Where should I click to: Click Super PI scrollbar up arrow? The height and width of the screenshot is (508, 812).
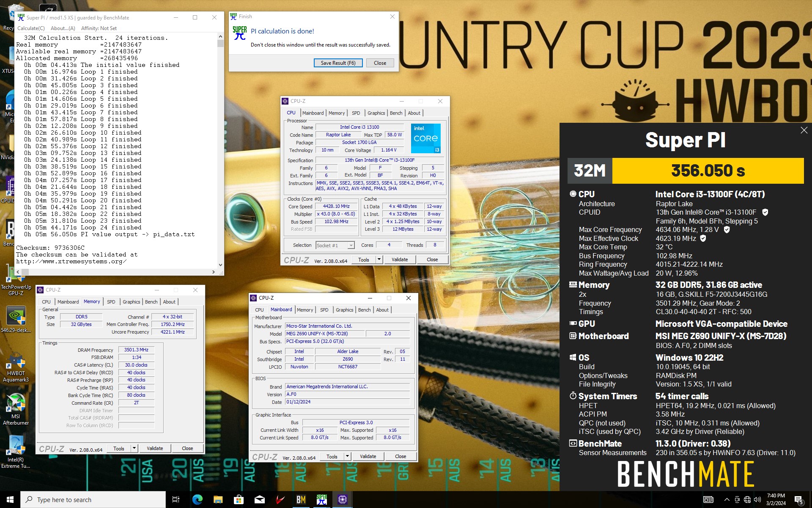click(x=220, y=37)
